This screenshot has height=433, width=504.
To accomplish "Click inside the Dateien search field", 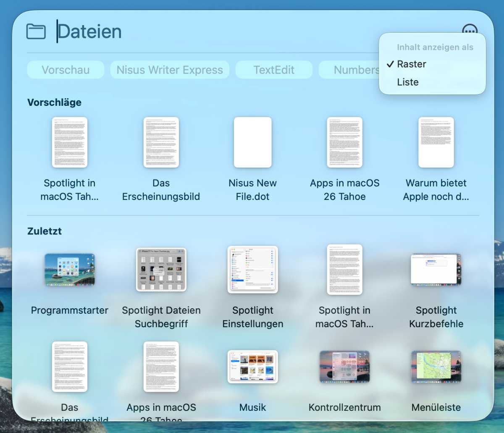I will [x=126, y=31].
